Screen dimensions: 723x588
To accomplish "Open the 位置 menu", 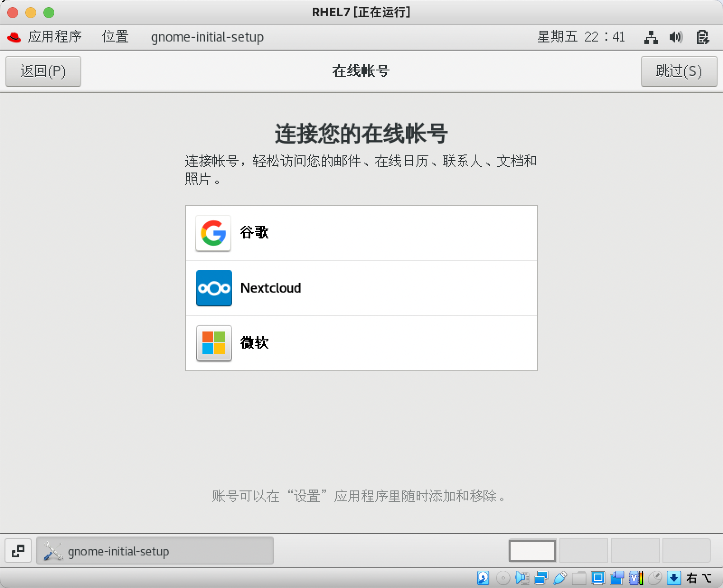I will (115, 37).
